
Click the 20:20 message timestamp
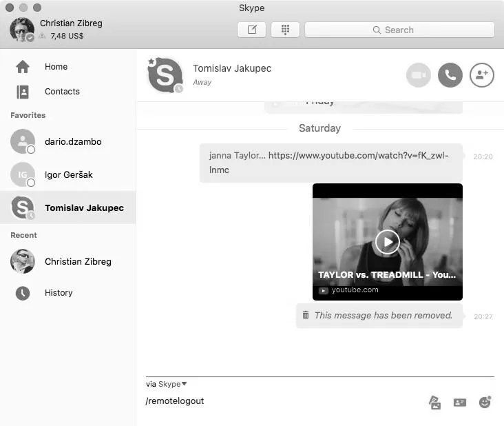483,156
